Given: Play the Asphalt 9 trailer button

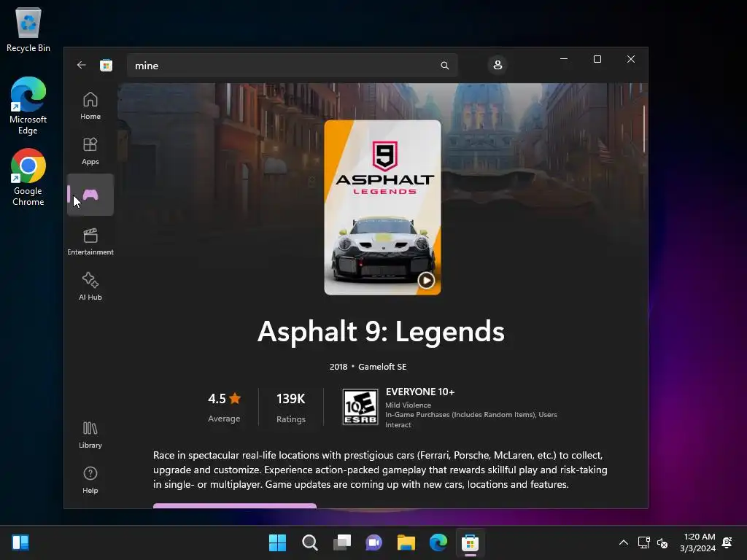Looking at the screenshot, I should [426, 281].
